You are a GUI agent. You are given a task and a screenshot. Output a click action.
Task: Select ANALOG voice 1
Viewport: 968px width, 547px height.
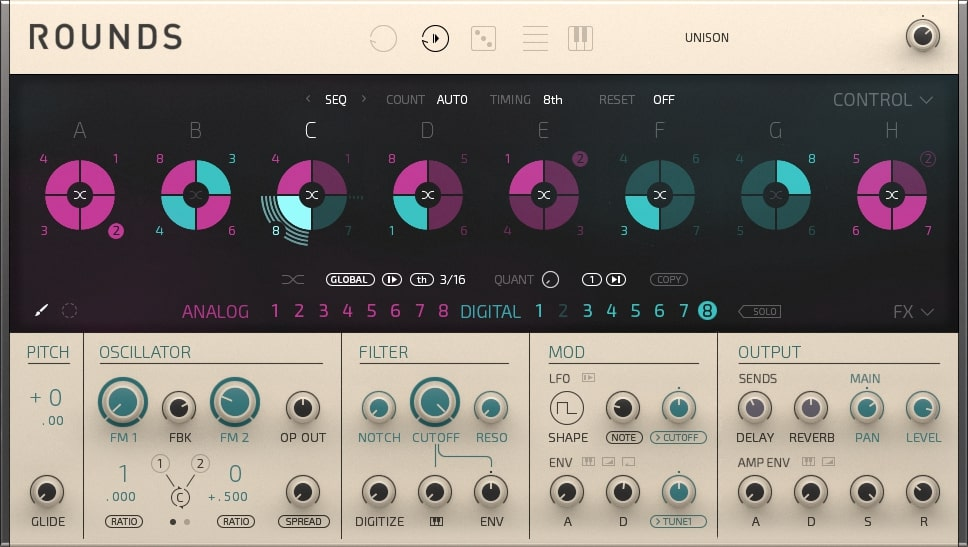click(275, 311)
